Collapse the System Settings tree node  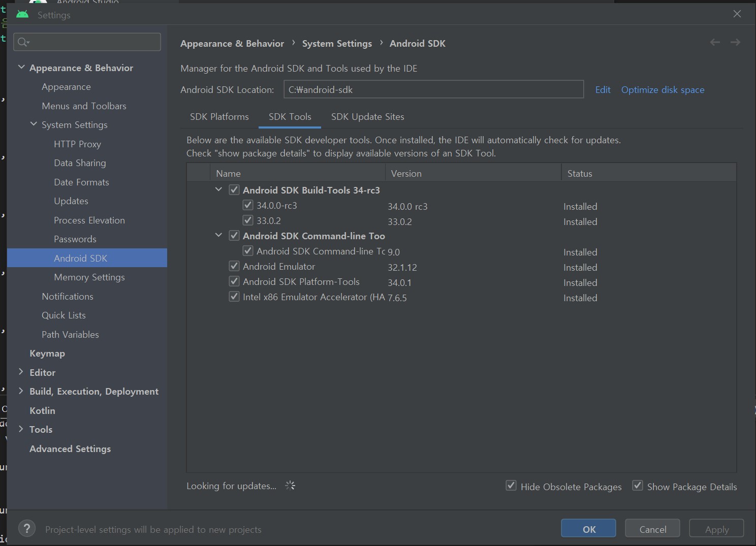coord(34,124)
